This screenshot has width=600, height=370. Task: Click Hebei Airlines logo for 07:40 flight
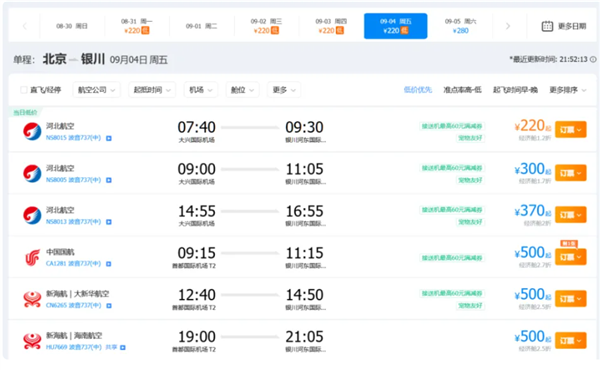point(32,131)
